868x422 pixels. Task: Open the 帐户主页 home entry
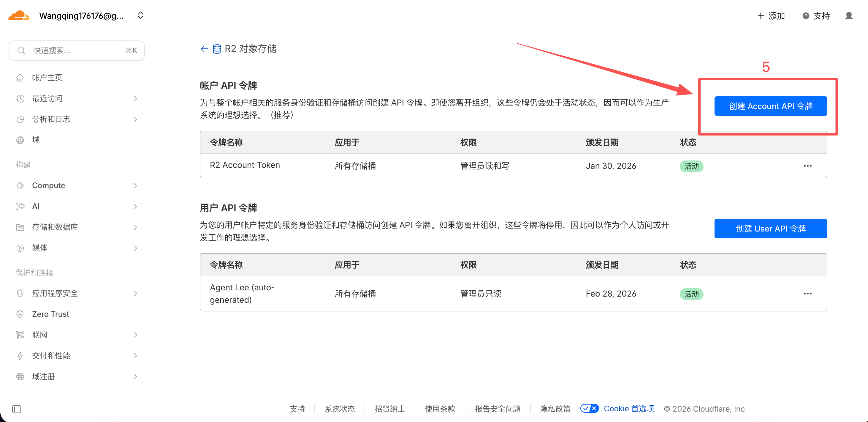tap(47, 78)
